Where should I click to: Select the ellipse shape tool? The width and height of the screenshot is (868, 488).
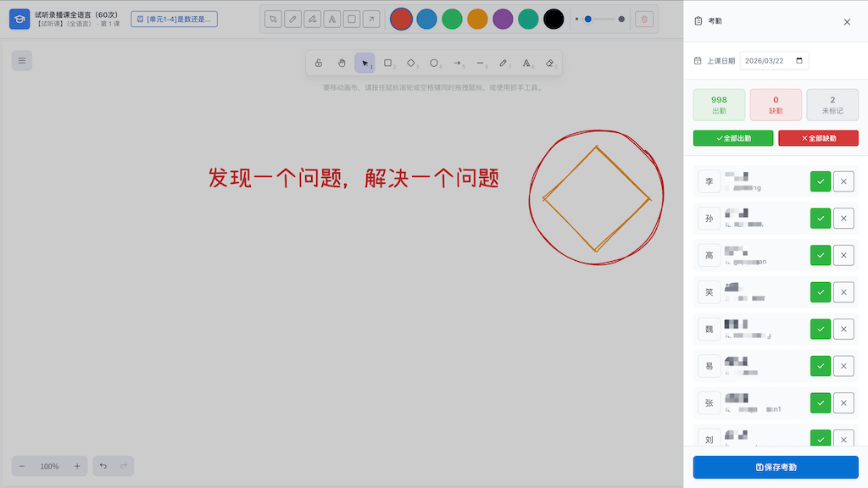click(x=433, y=63)
